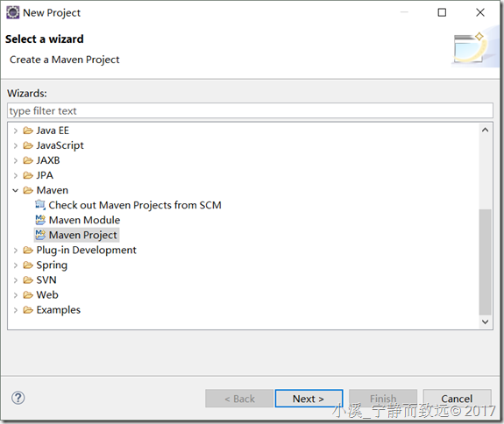Click the help question mark icon
The height and width of the screenshot is (424, 504).
[x=18, y=398]
